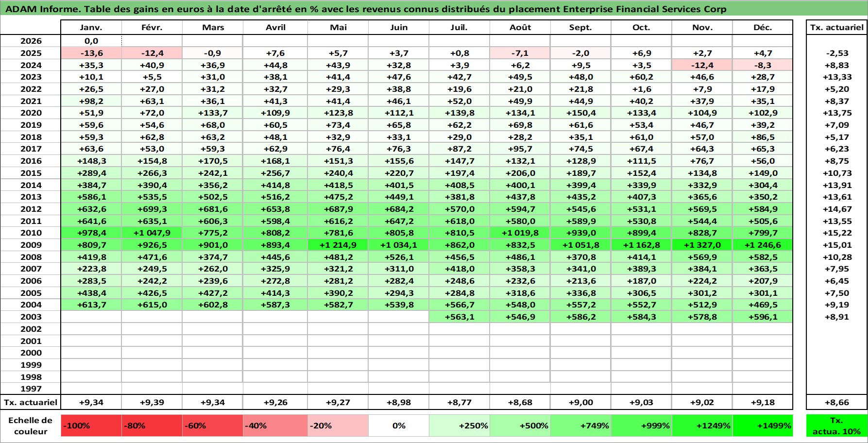Select the '-8,3' cell for Déc. 2024
Screen dimensions: 868x443
point(763,65)
